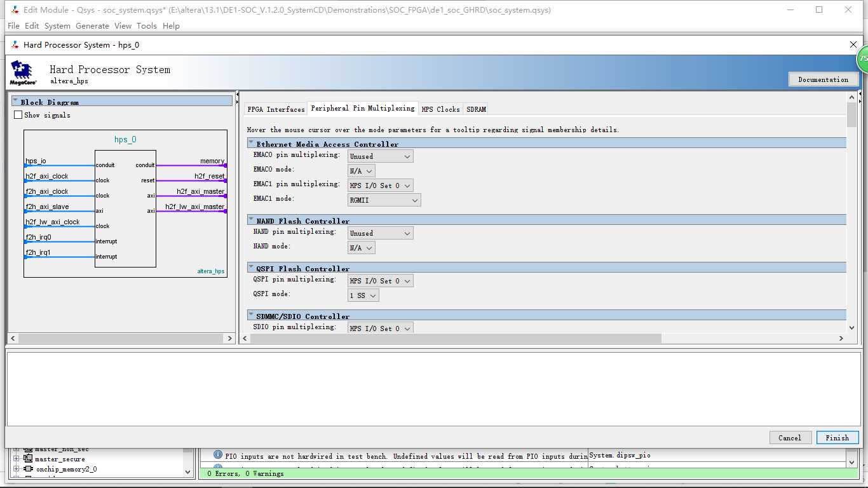Switch to FPGA Interfaces tab
This screenshot has width=868, height=488.
[276, 109]
